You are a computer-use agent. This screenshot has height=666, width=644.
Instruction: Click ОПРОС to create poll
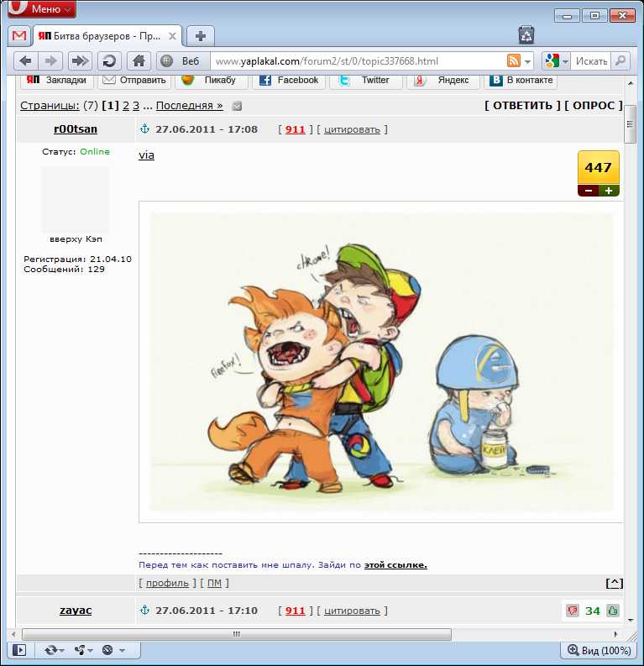[594, 105]
